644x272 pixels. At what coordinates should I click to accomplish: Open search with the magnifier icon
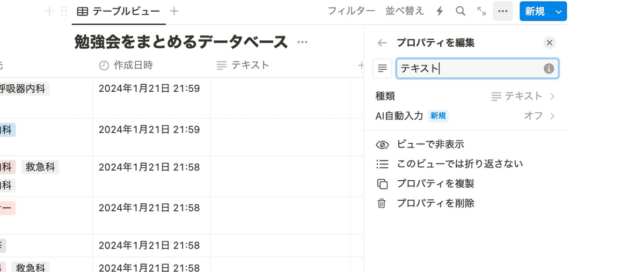[x=460, y=11]
